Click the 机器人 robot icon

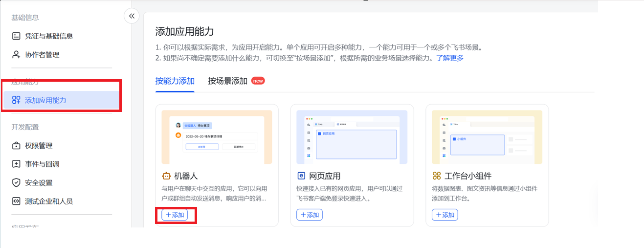(x=166, y=176)
